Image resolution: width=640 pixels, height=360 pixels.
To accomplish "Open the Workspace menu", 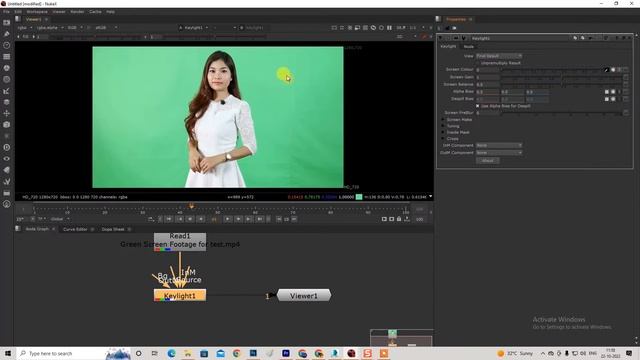I will [x=37, y=12].
